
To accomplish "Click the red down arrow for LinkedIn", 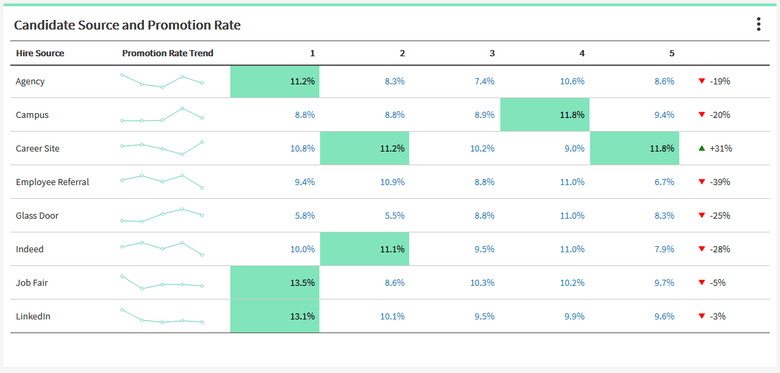I will (702, 316).
